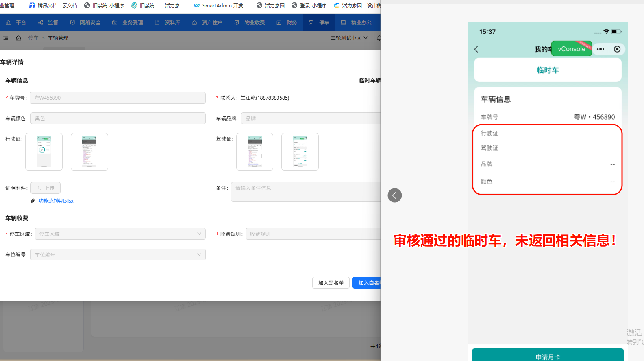Screen dimensions: 644x361
Task: Open the mini program three-dots menu
Action: [x=600, y=49]
